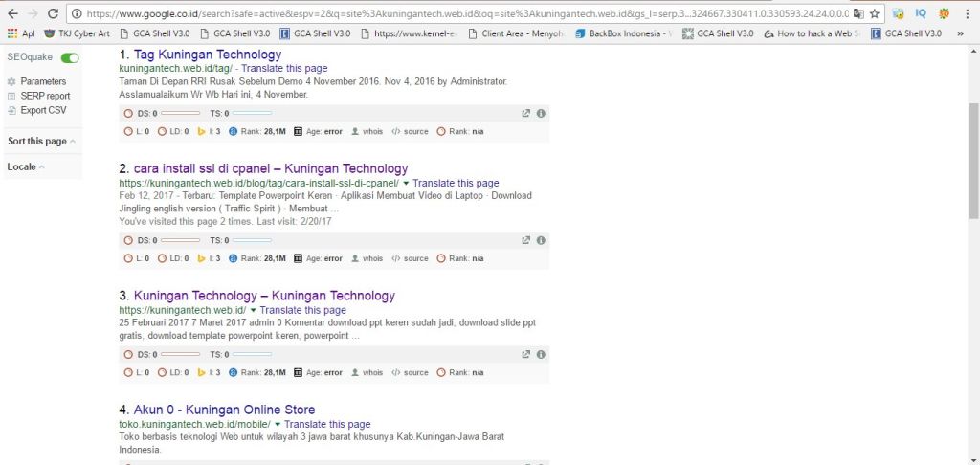Open dropdown arrow beside cara-install-ssl-di-cpanel URL
The height and width of the screenshot is (465, 980).
pyautogui.click(x=406, y=183)
